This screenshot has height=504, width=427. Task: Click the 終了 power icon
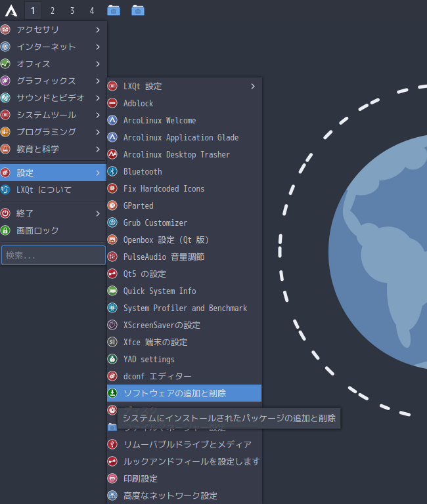point(5,213)
